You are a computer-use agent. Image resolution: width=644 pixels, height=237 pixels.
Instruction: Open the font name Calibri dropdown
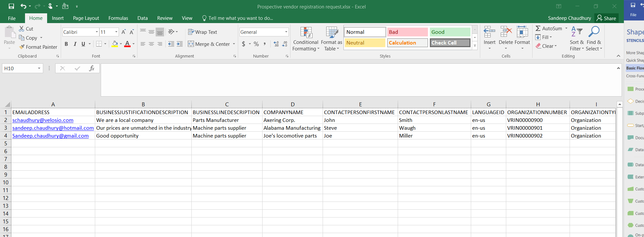point(97,32)
